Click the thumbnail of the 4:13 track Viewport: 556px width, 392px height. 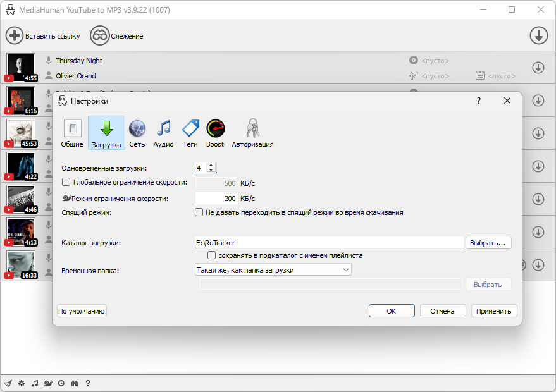point(21,232)
